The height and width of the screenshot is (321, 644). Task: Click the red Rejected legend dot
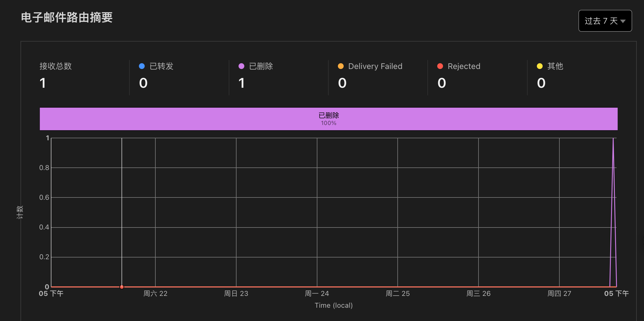pyautogui.click(x=440, y=66)
